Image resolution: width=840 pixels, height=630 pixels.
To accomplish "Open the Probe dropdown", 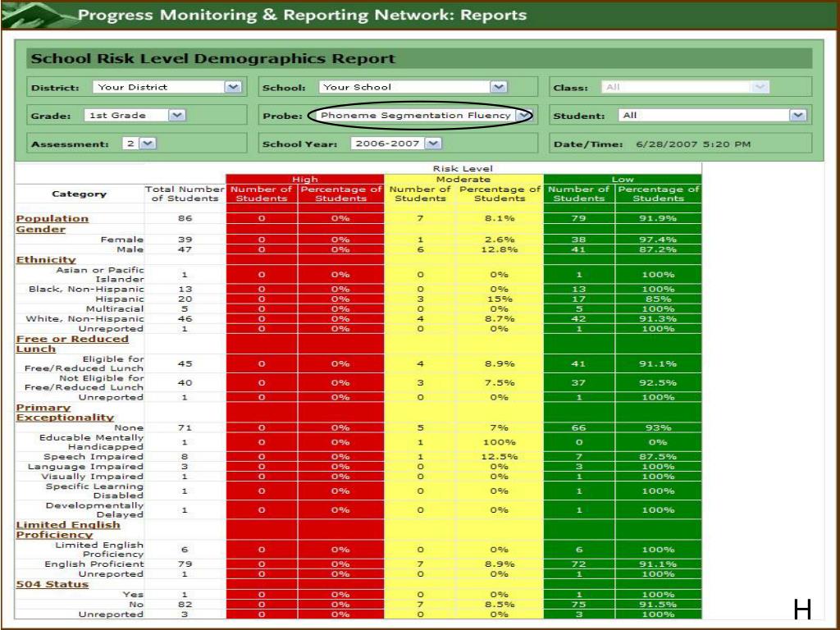I will (x=422, y=115).
